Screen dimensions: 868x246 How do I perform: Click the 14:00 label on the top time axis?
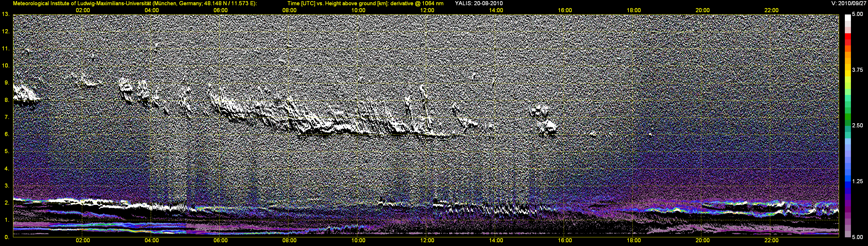click(496, 10)
